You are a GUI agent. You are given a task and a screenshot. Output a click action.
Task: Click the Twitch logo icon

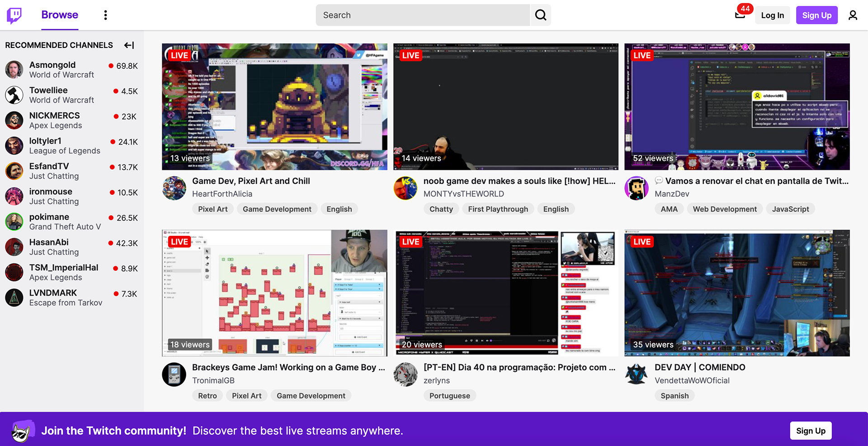(x=14, y=15)
